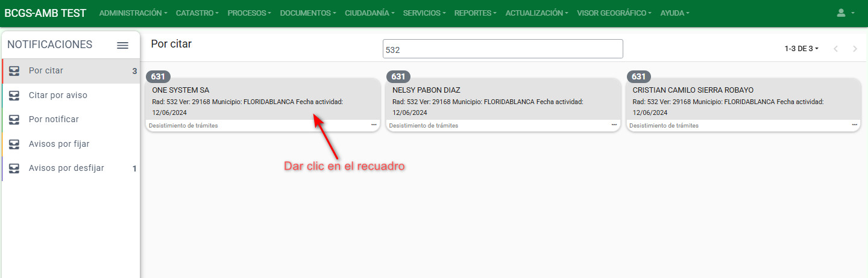Click the BCGS-AMB TEST brand link
Image resolution: width=868 pixels, height=278 pixels.
[x=45, y=13]
